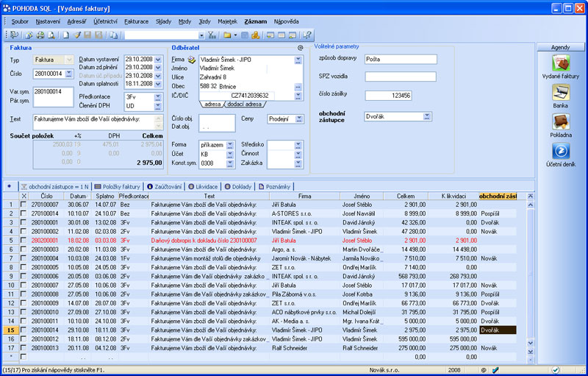Check the box for invoice 280100001
588x376 pixels.
coord(24,222)
